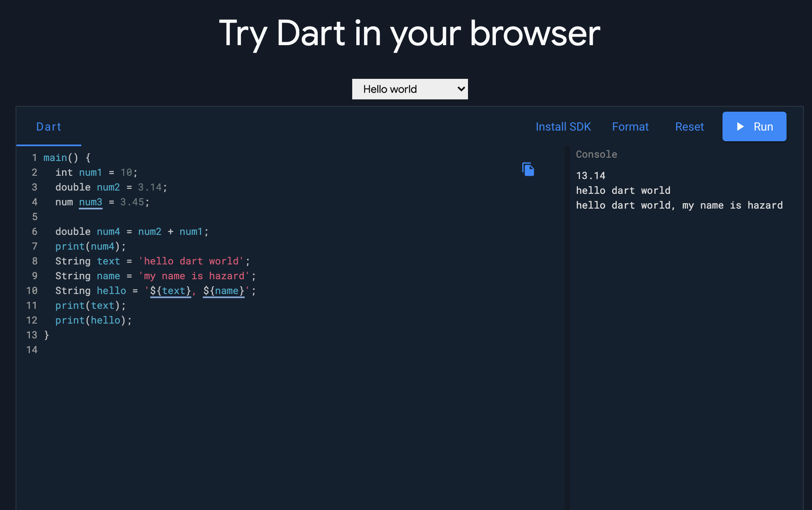This screenshot has height=510, width=812.
Task: Click the ${text} interpolation in line 10
Action: click(x=171, y=291)
